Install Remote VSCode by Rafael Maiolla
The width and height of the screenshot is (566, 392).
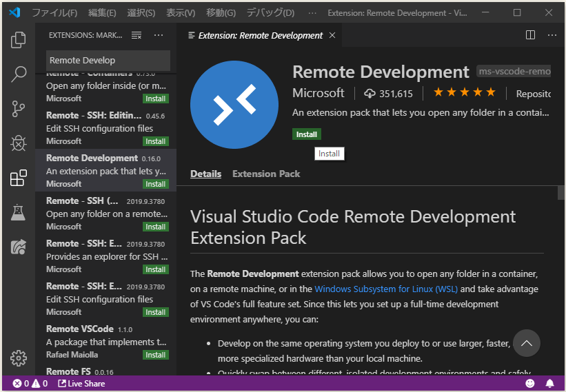coord(156,355)
